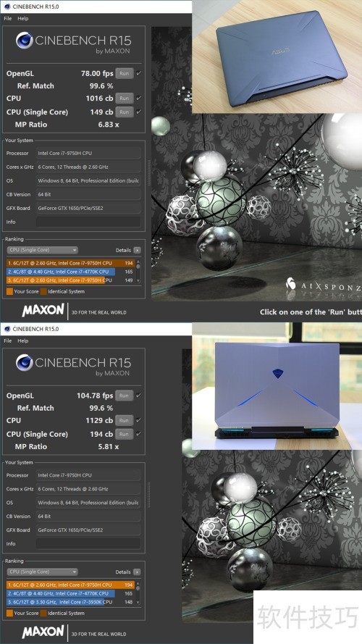The width and height of the screenshot is (362, 644).
Task: Click CB Version 64 Bit in top window
Action: 88,194
